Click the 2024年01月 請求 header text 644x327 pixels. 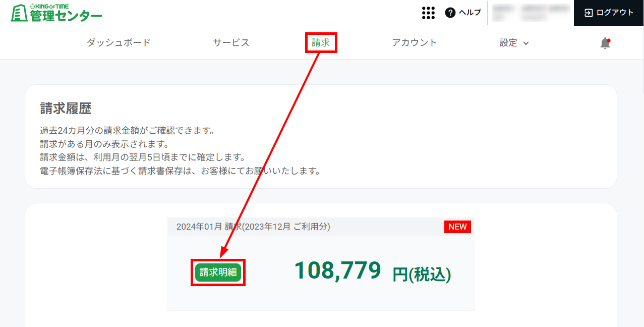pos(253,227)
